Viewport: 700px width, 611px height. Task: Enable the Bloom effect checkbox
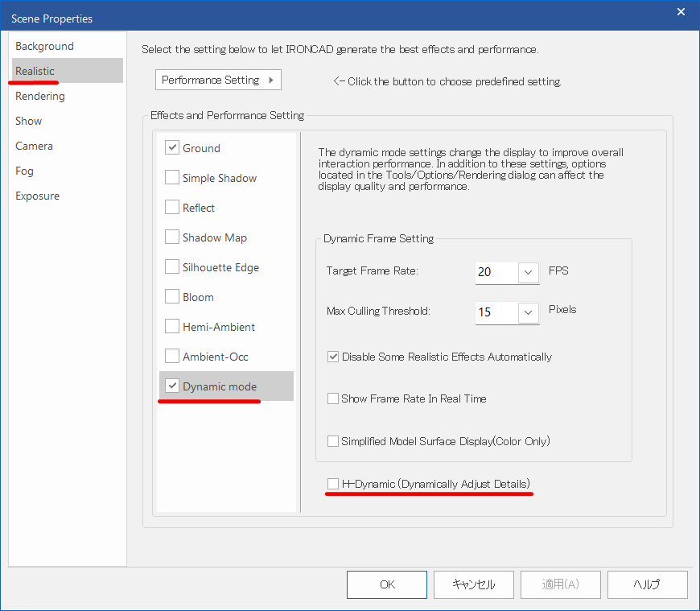click(x=172, y=296)
